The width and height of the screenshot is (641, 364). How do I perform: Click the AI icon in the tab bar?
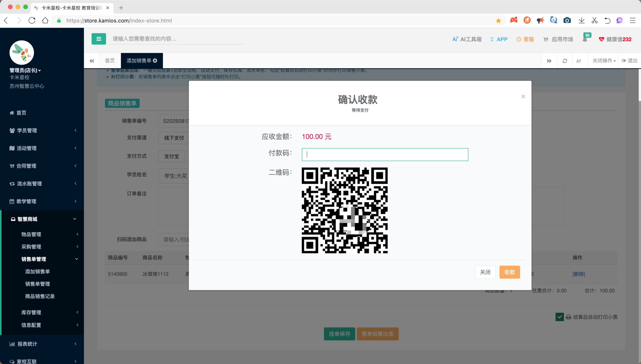[579, 61]
